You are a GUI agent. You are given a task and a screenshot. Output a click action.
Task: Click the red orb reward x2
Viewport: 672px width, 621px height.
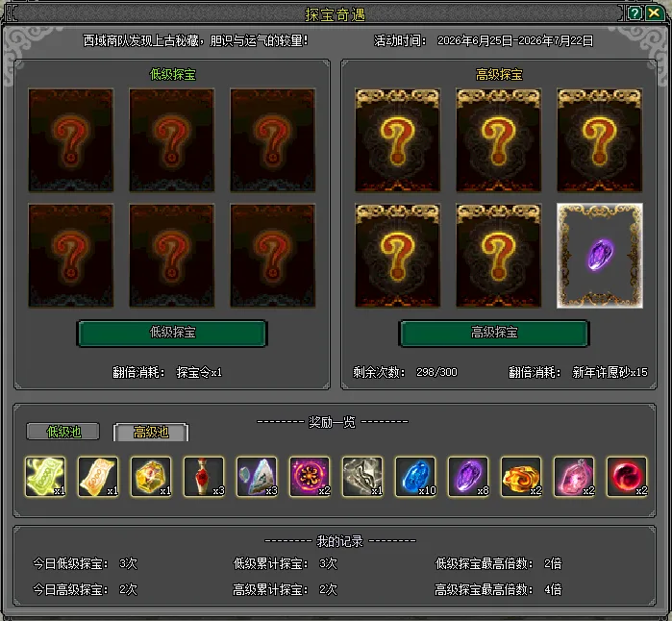click(x=627, y=477)
